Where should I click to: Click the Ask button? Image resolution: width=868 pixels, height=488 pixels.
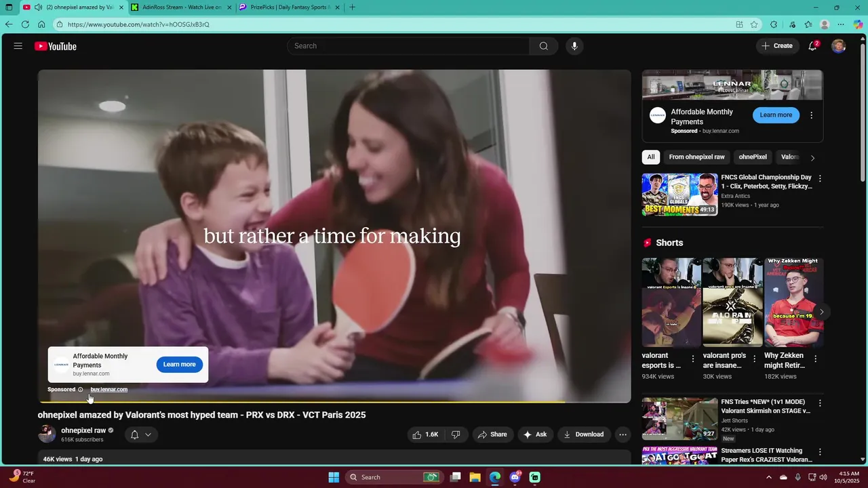pyautogui.click(x=534, y=434)
